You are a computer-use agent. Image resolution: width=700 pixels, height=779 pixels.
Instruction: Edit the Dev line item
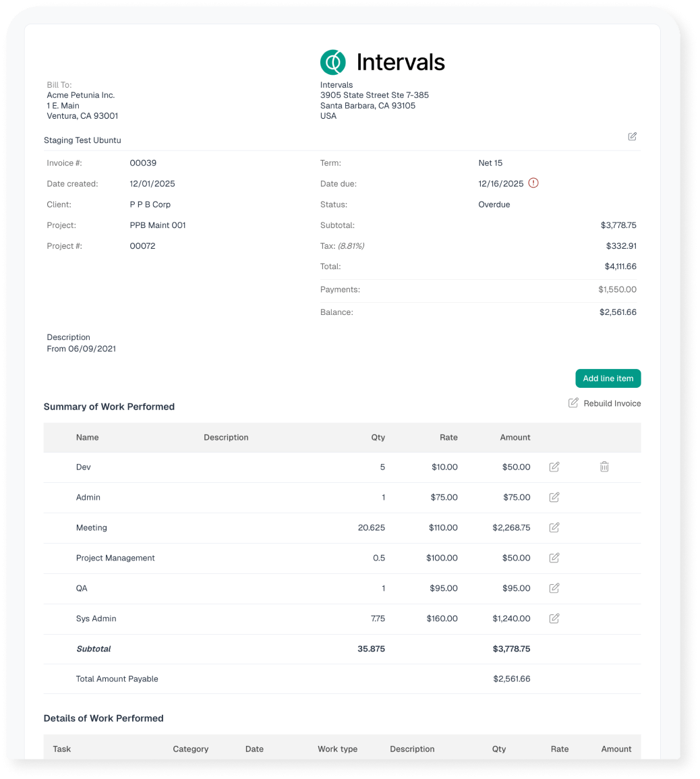tap(554, 467)
